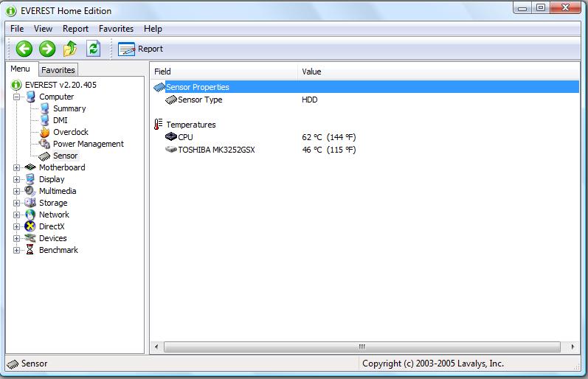Select the DMI tree label

coord(60,120)
